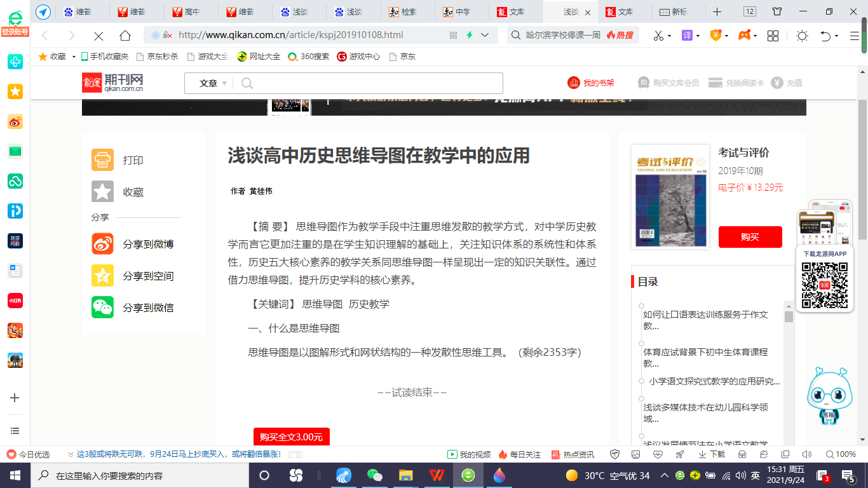Click the 100% zoom level control
868x488 pixels.
(x=841, y=454)
